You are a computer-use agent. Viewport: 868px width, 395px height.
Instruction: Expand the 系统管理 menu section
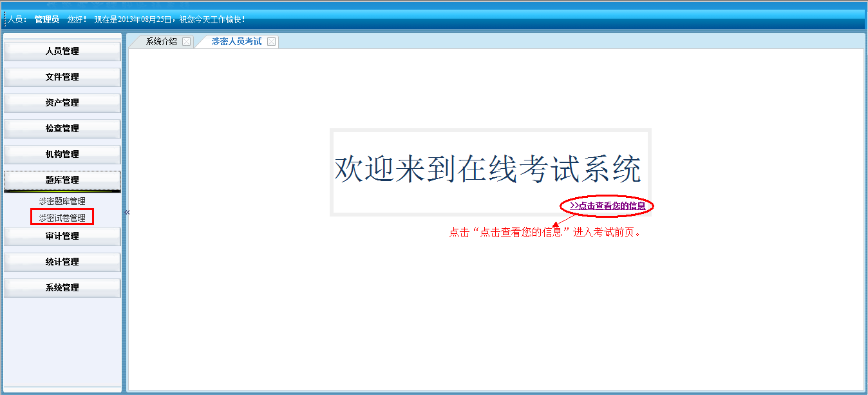(x=62, y=287)
